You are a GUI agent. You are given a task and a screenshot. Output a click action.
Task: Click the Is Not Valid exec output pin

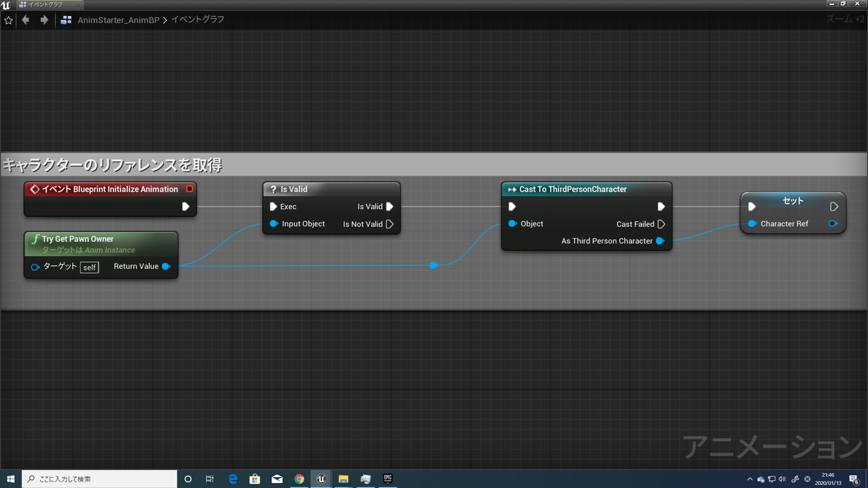point(389,224)
